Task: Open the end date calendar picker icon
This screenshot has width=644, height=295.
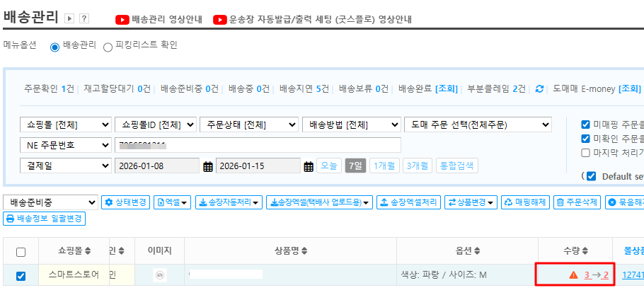Action: point(308,166)
